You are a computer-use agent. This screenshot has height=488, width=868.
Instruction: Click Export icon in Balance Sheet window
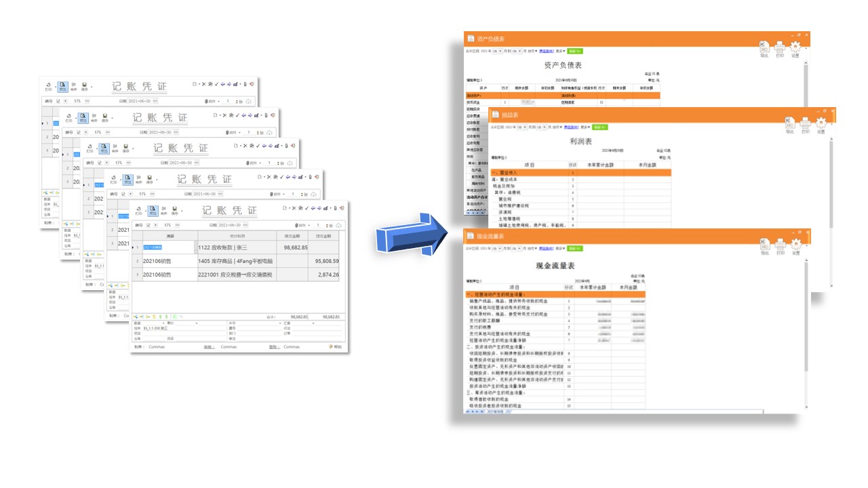point(764,48)
